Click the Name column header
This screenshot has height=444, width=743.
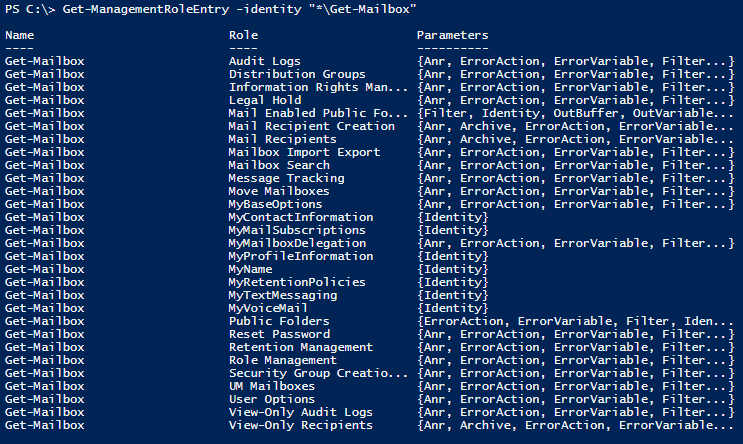pos(21,35)
